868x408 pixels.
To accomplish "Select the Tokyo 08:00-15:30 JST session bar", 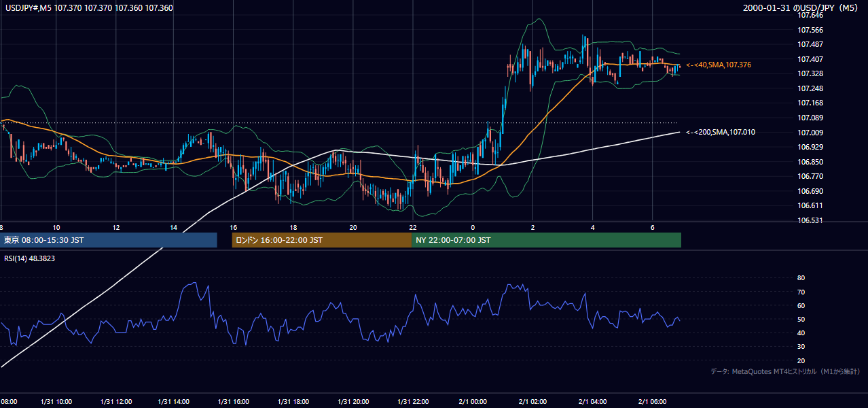I will pos(108,240).
